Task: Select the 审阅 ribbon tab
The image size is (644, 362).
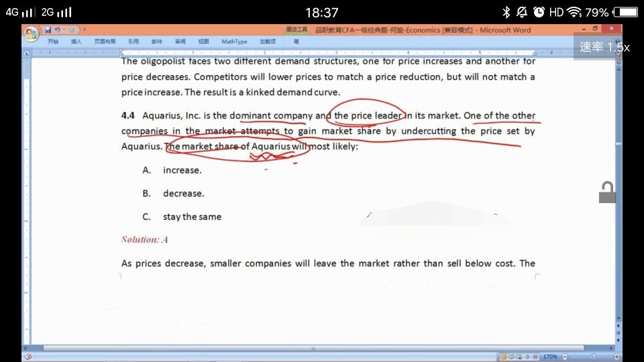Action: 180,42
